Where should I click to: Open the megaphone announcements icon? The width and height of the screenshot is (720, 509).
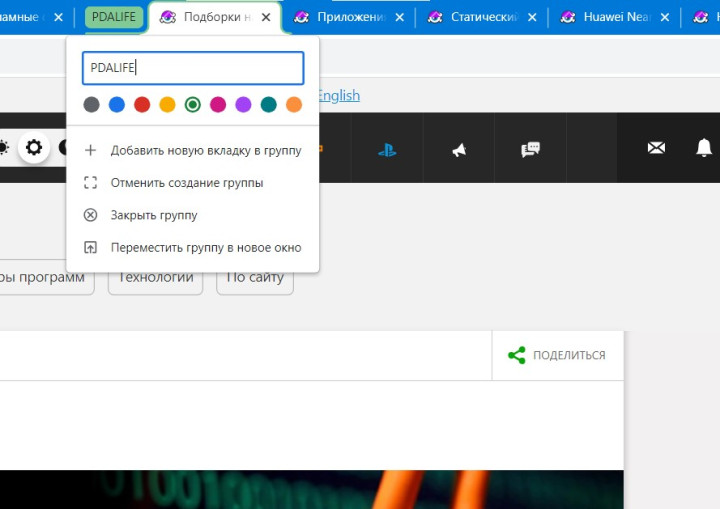pos(459,149)
